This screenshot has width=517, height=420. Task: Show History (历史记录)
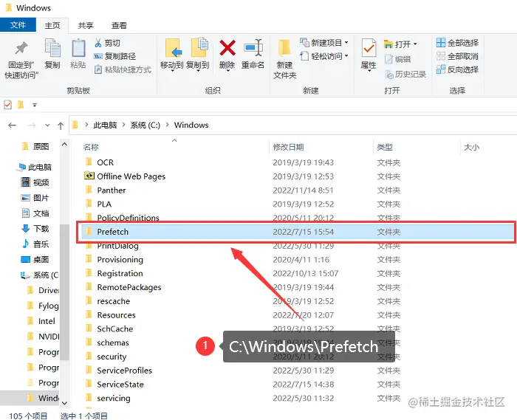(405, 75)
